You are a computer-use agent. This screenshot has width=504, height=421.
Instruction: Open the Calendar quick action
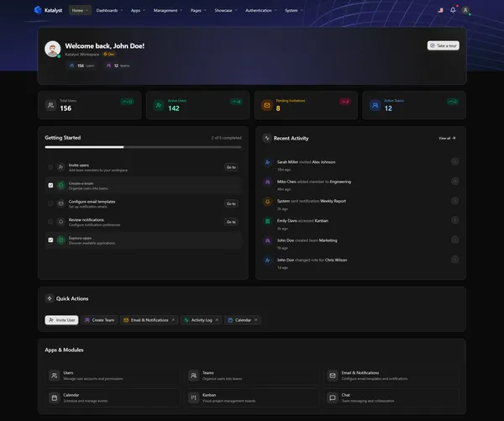pos(243,320)
